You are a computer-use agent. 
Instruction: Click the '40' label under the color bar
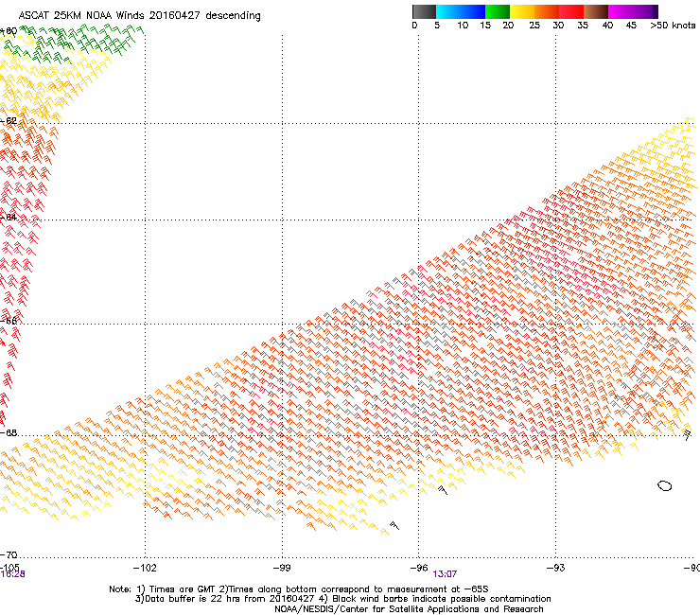tap(607, 25)
